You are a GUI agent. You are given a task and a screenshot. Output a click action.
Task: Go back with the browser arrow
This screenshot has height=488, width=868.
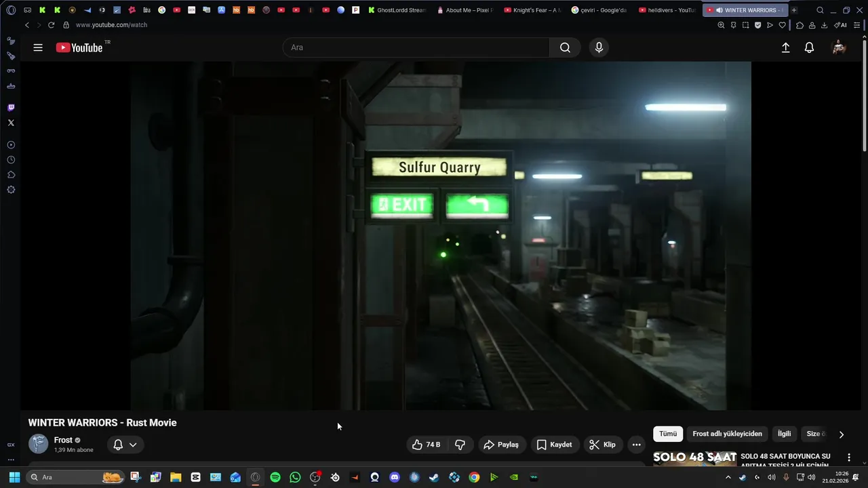click(27, 25)
